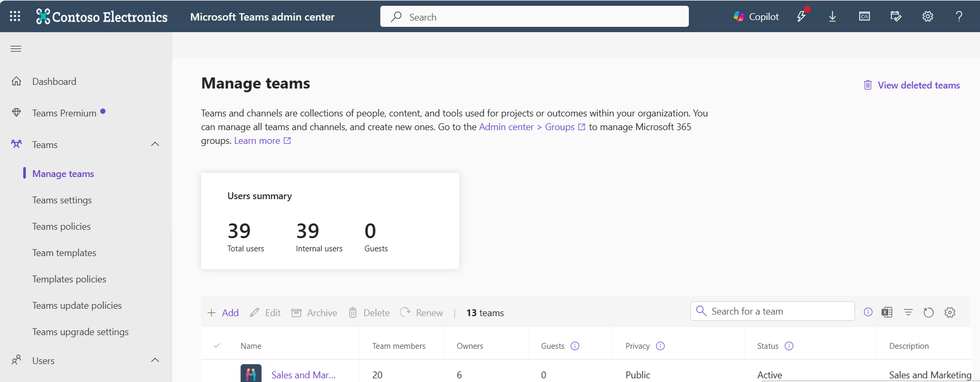Click the Delete button in toolbar

369,312
